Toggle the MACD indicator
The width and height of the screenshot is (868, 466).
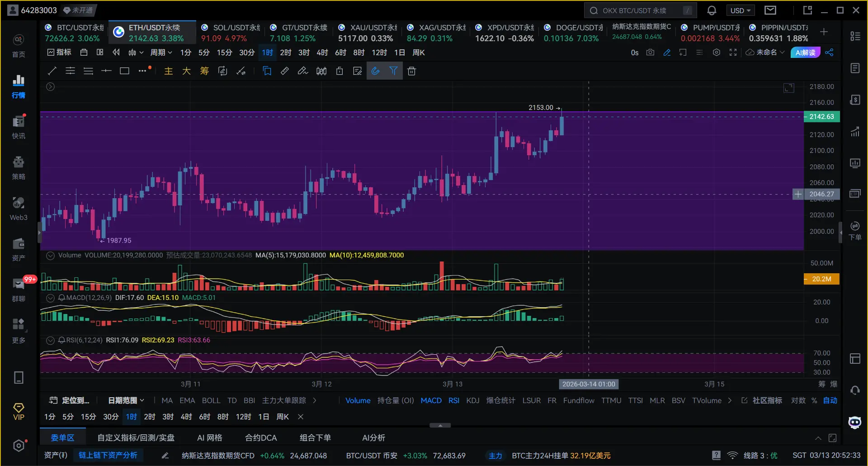click(431, 400)
